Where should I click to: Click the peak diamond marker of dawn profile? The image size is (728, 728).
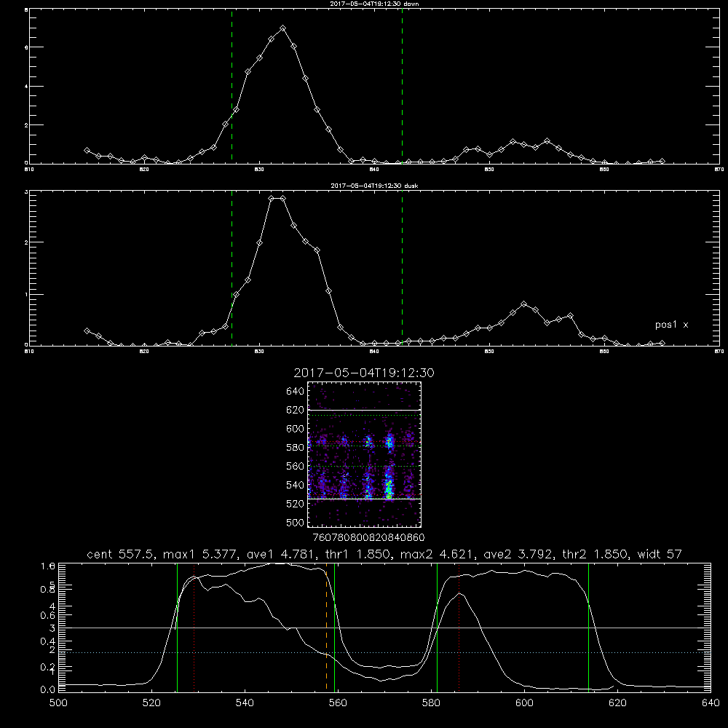[282, 28]
